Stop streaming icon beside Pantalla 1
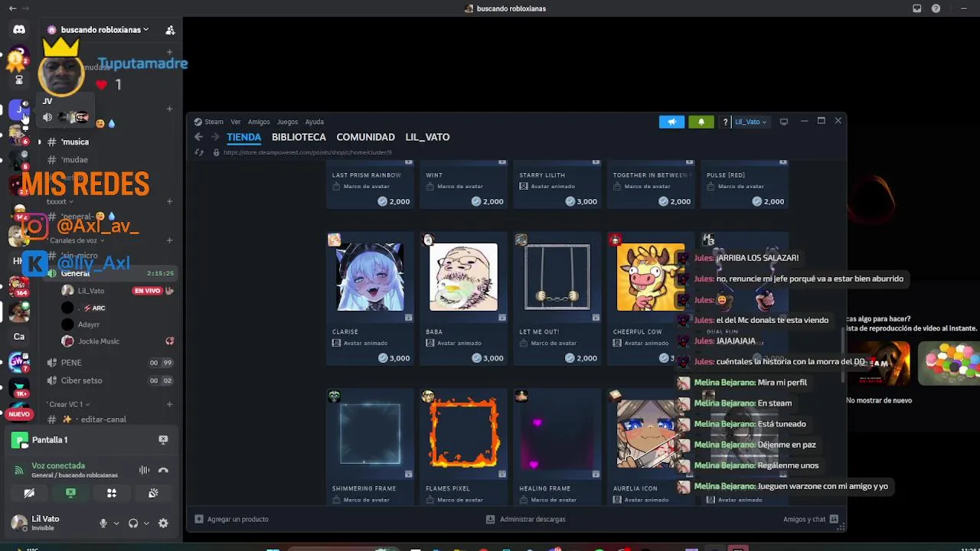Viewport: 980px width, 551px height. pos(163,440)
